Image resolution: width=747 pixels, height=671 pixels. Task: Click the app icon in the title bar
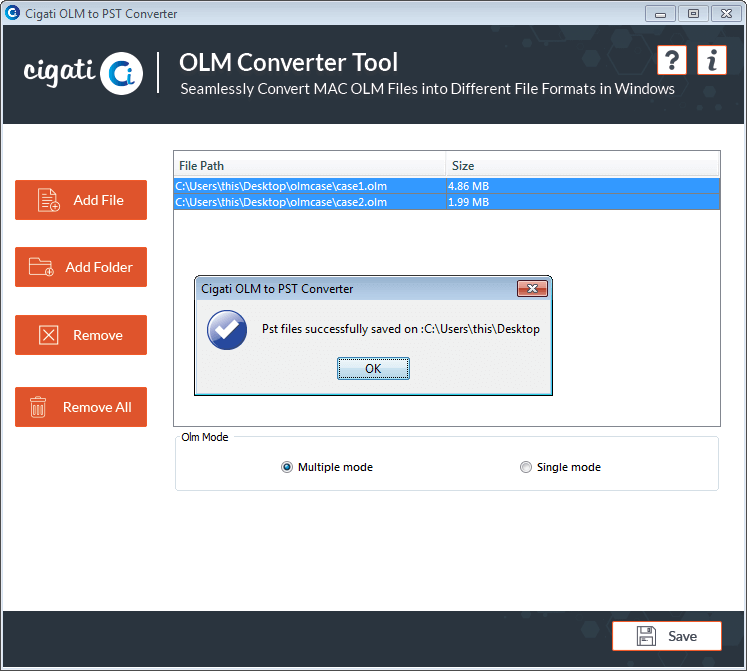pos(12,13)
